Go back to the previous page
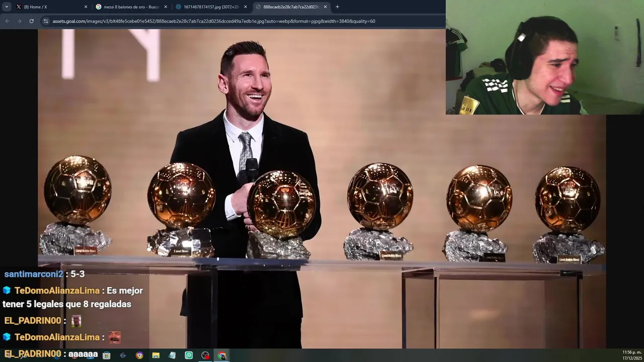 pos(7,21)
